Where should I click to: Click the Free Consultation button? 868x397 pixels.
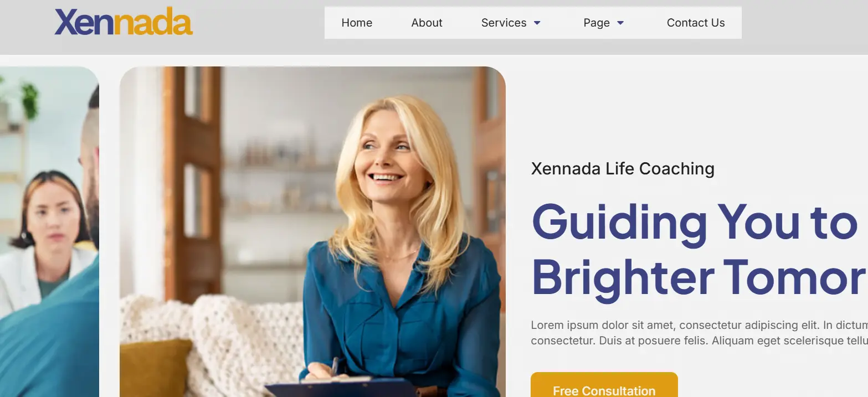coord(604,385)
